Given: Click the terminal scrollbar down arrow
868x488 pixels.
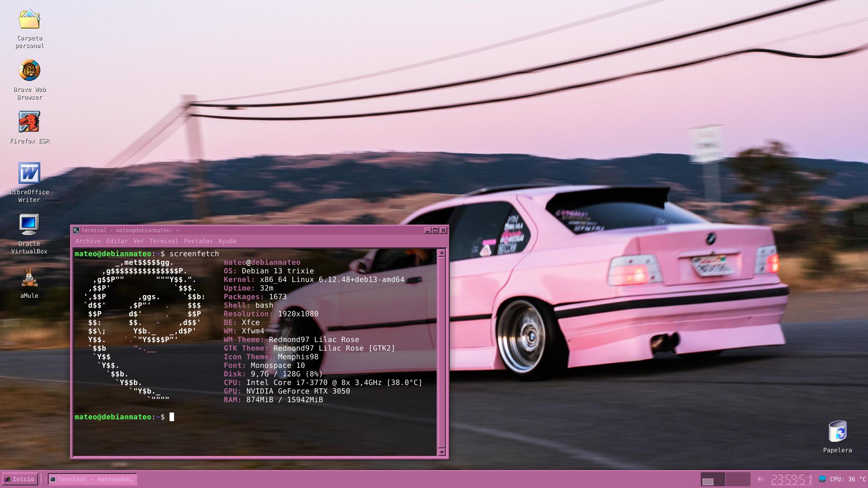Looking at the screenshot, I should point(442,451).
